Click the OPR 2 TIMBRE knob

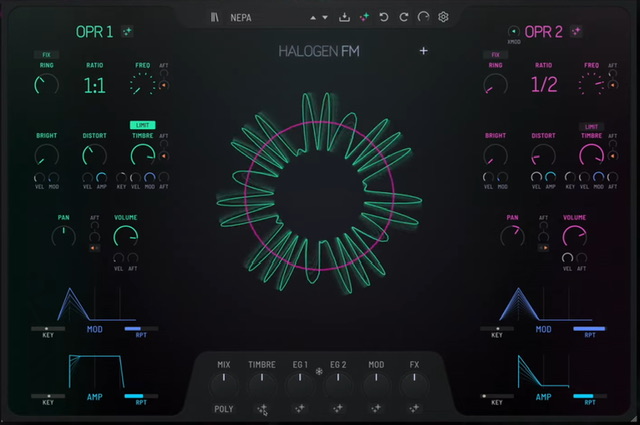click(x=591, y=156)
